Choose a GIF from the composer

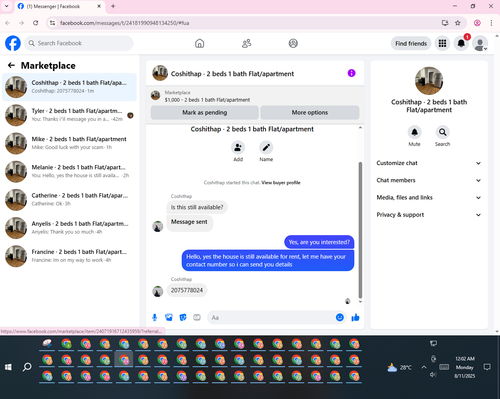[x=197, y=317]
